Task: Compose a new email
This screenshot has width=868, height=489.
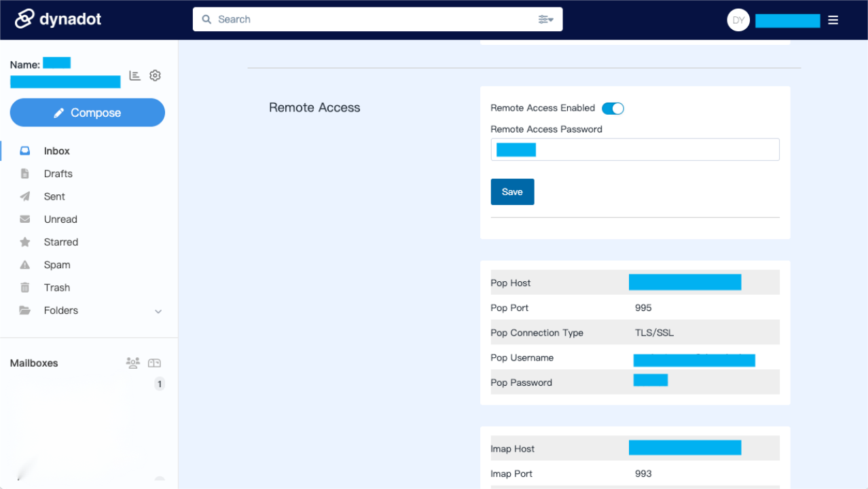Action: tap(88, 113)
